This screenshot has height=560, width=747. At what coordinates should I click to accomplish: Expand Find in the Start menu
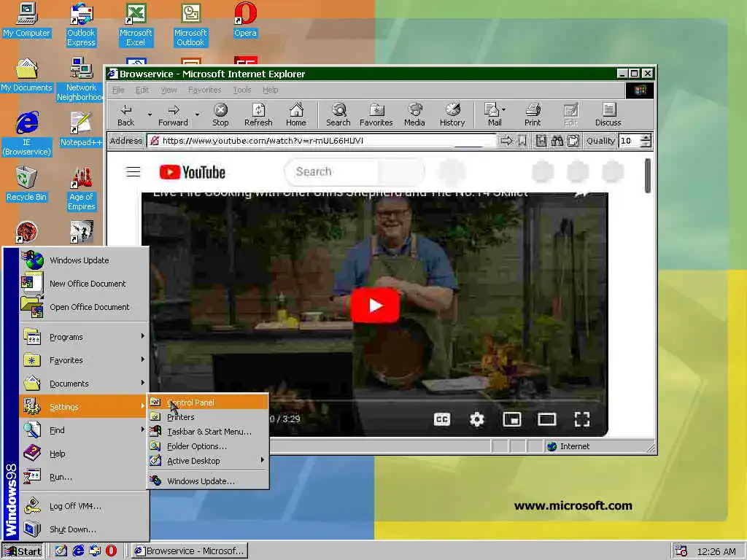click(x=84, y=430)
